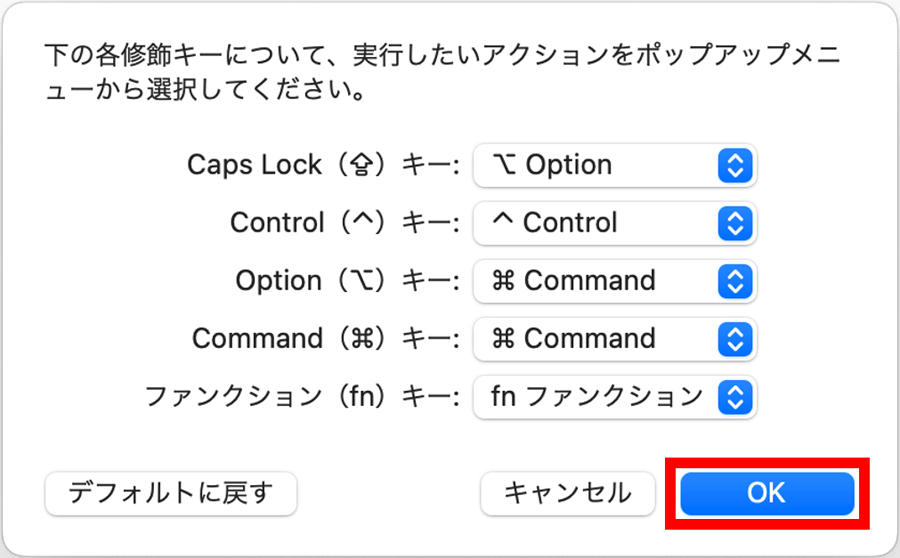This screenshot has height=558, width=900.
Task: Click the Option（⌥）キー label
Action: point(347,281)
